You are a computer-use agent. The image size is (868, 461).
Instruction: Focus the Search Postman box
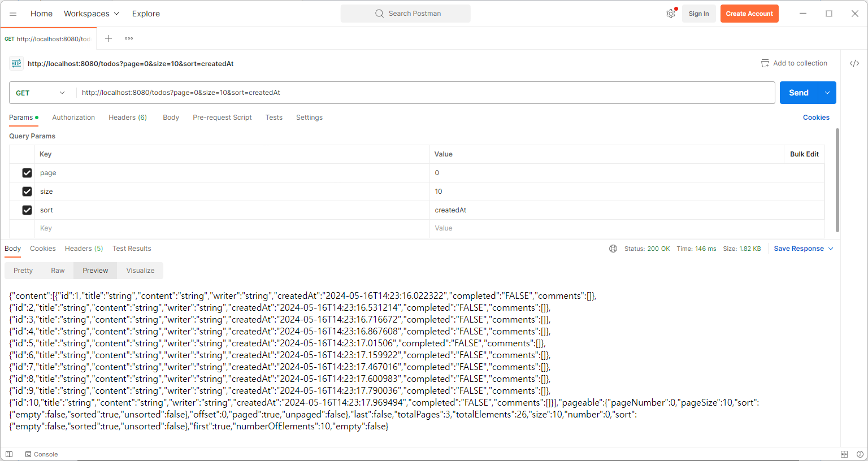click(405, 14)
